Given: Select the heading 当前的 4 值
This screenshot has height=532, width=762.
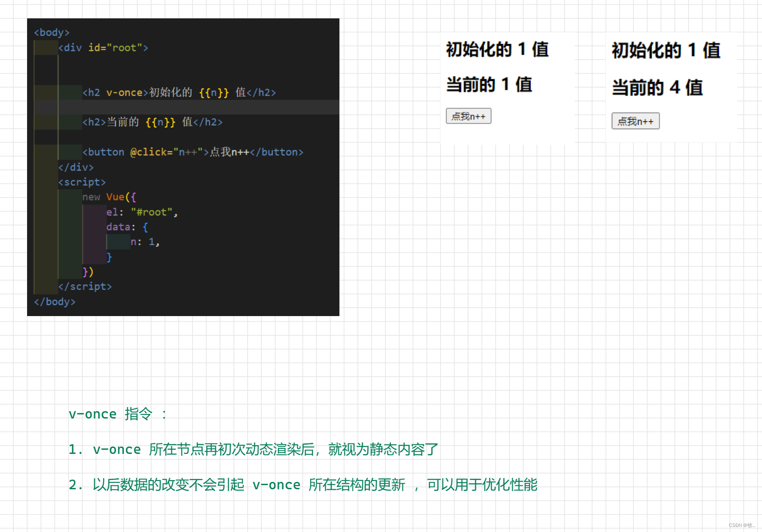Looking at the screenshot, I should (x=657, y=87).
